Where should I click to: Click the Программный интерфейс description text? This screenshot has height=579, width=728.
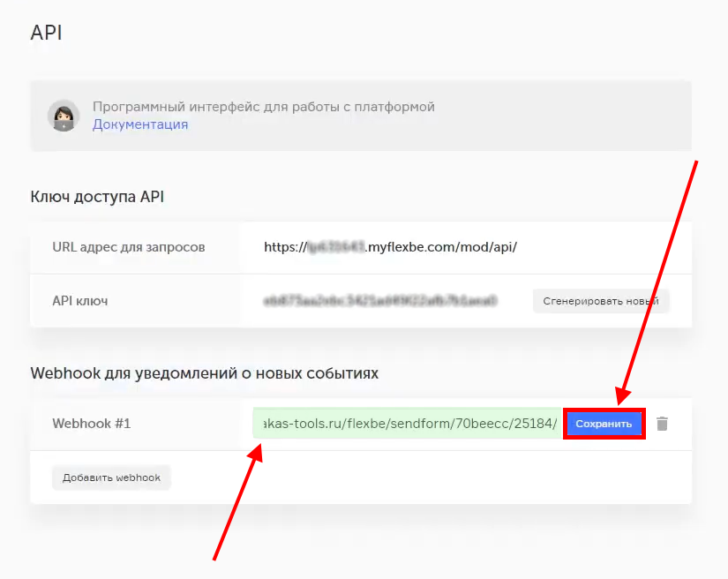(x=264, y=107)
